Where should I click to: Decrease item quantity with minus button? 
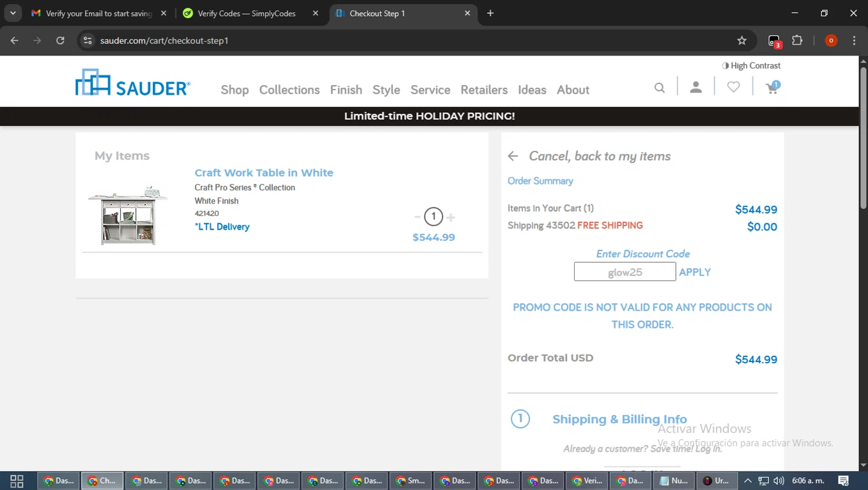point(417,217)
